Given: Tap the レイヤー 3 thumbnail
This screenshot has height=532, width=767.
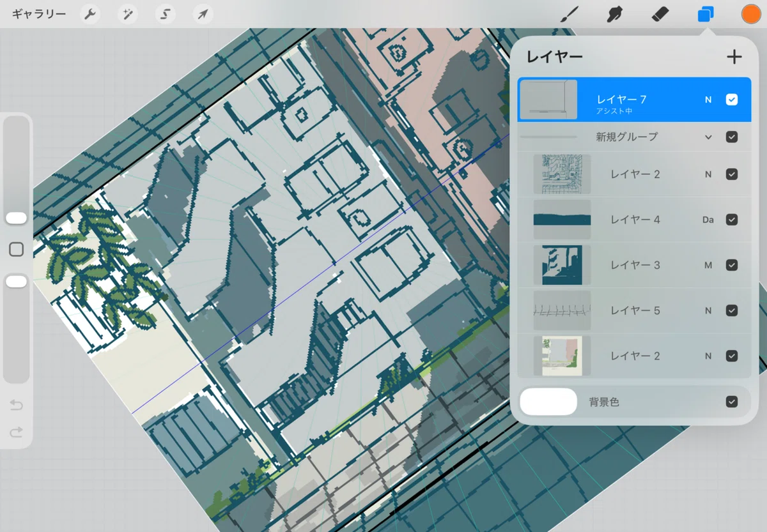Looking at the screenshot, I should coord(562,265).
